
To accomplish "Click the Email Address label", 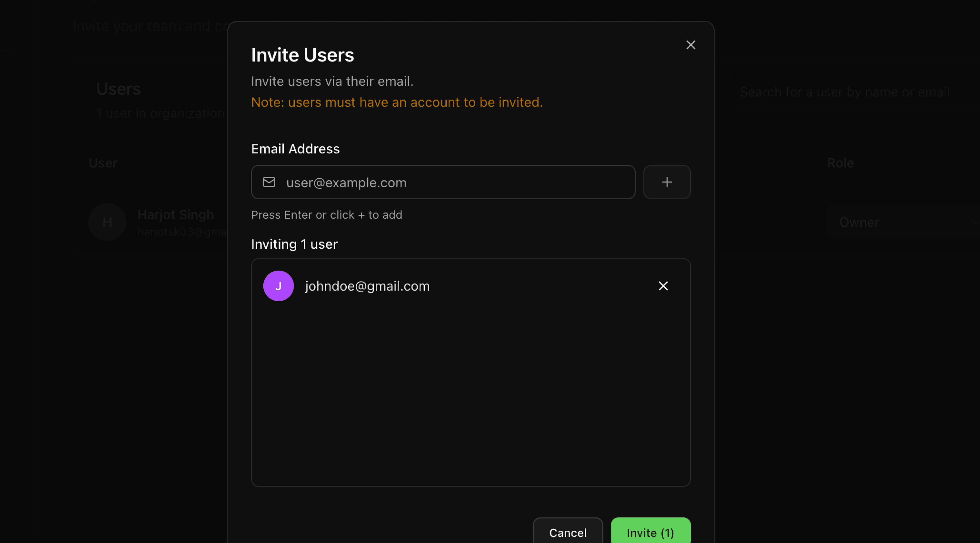I will [295, 149].
